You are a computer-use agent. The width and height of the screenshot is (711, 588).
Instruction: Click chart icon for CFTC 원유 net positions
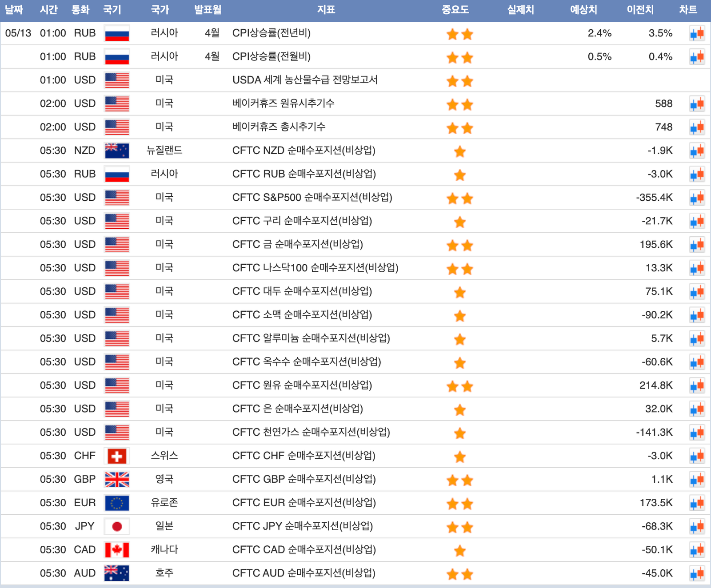[x=697, y=385]
